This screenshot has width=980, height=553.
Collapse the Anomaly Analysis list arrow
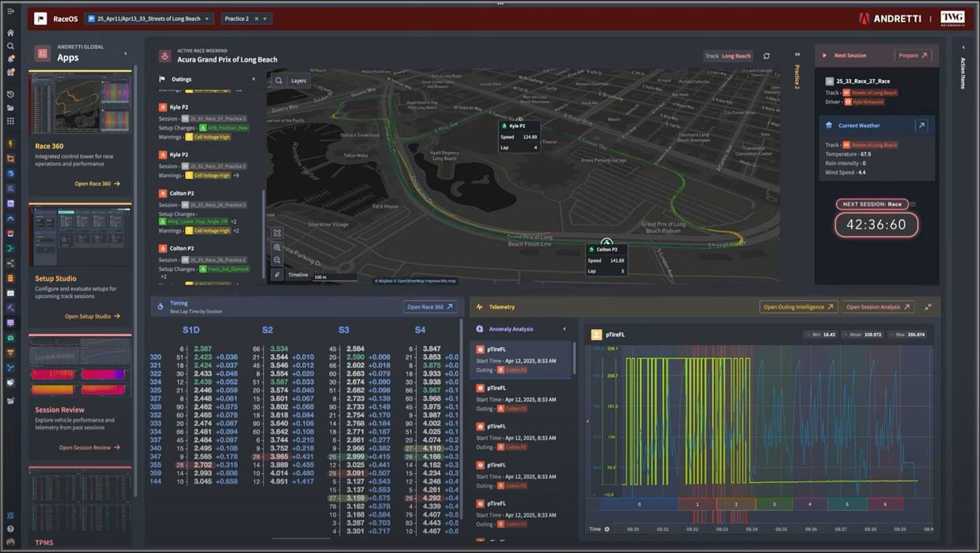[564, 329]
